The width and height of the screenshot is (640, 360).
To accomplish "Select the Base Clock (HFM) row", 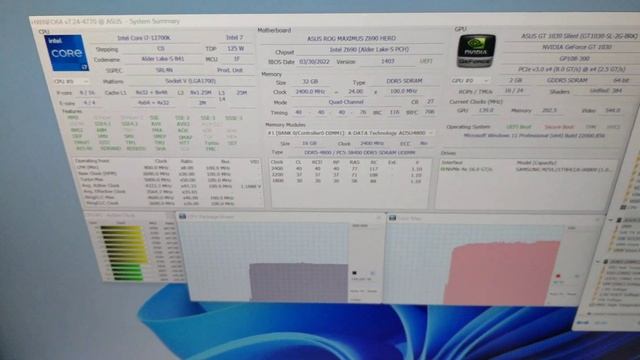I will [167, 174].
